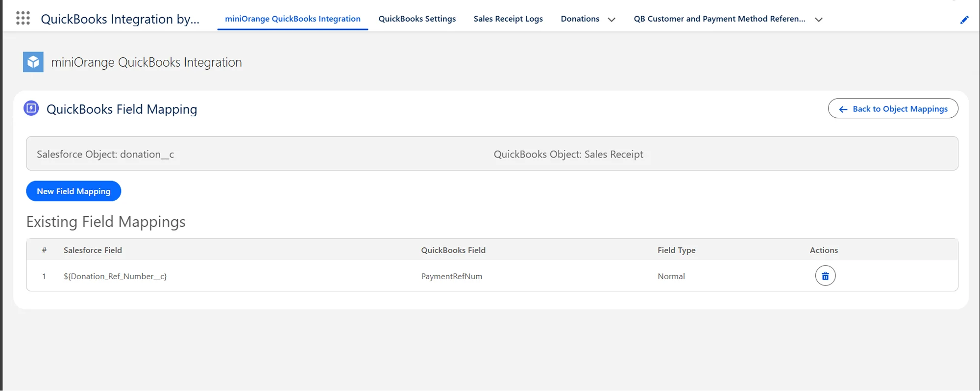980x391 pixels.
Task: Click the app name QuickBooks Integration by...
Action: (120, 19)
